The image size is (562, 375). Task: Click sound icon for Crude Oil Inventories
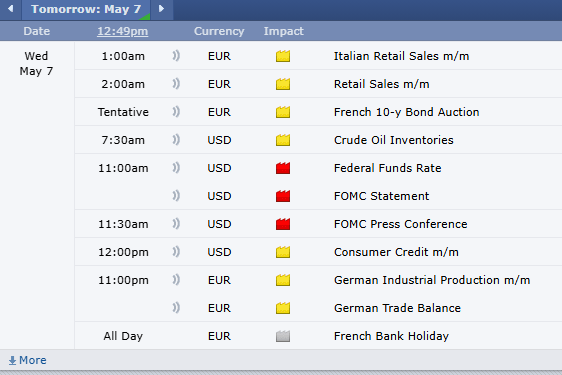pos(176,140)
